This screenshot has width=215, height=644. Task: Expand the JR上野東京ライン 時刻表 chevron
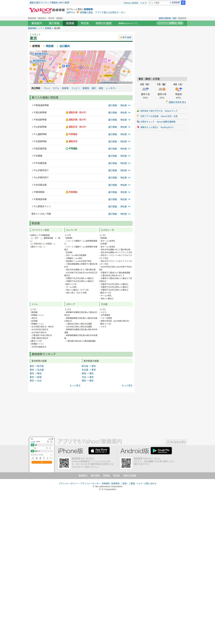pyautogui.click(x=129, y=206)
